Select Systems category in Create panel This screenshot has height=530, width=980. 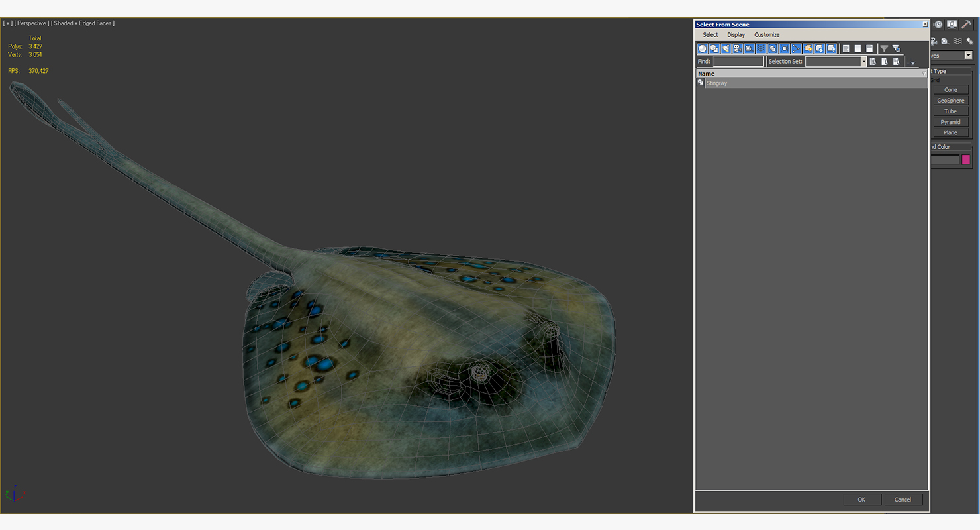pos(970,41)
